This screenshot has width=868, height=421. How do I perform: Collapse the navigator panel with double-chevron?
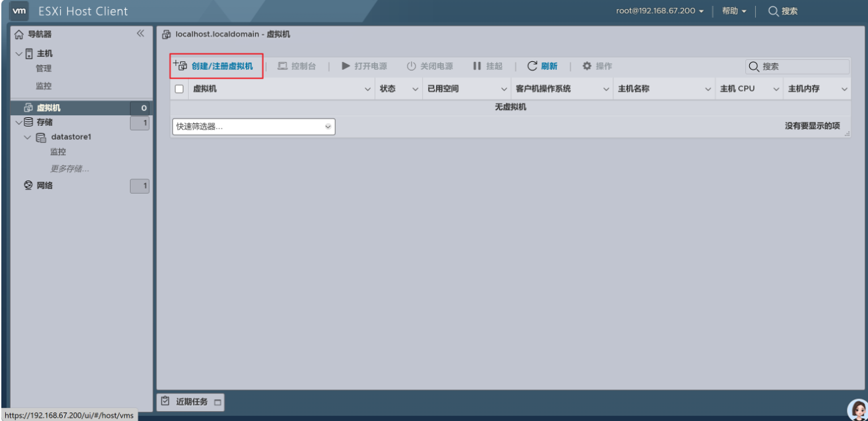click(x=140, y=34)
